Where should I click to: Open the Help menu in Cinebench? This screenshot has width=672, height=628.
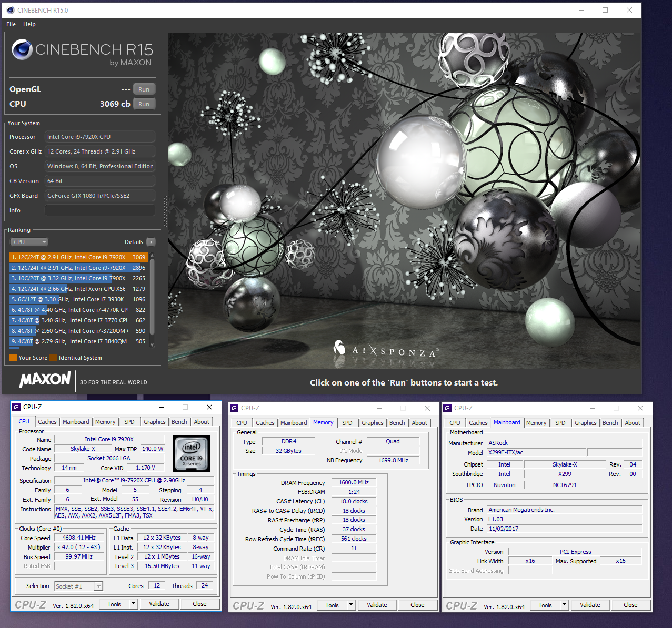coord(29,24)
